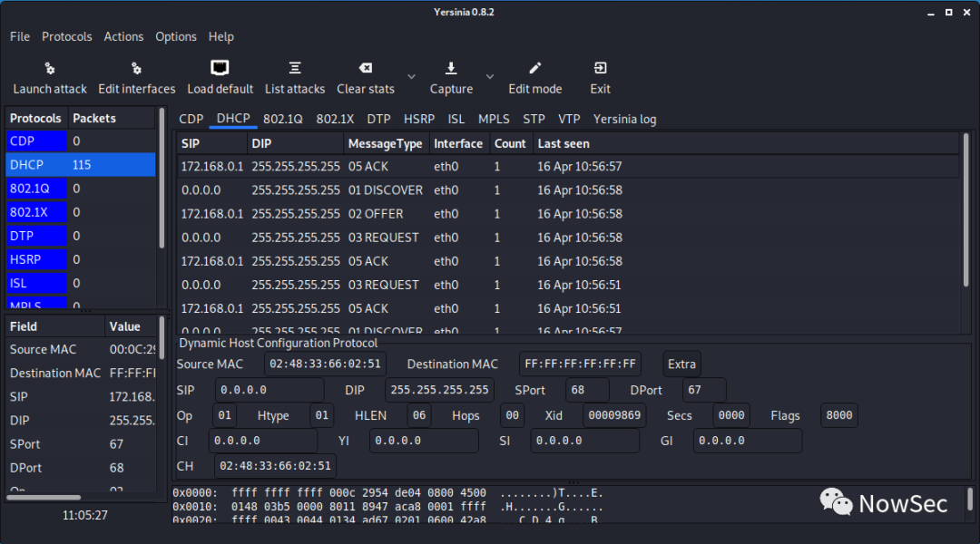
Task: Open the Actions menu
Action: (123, 37)
